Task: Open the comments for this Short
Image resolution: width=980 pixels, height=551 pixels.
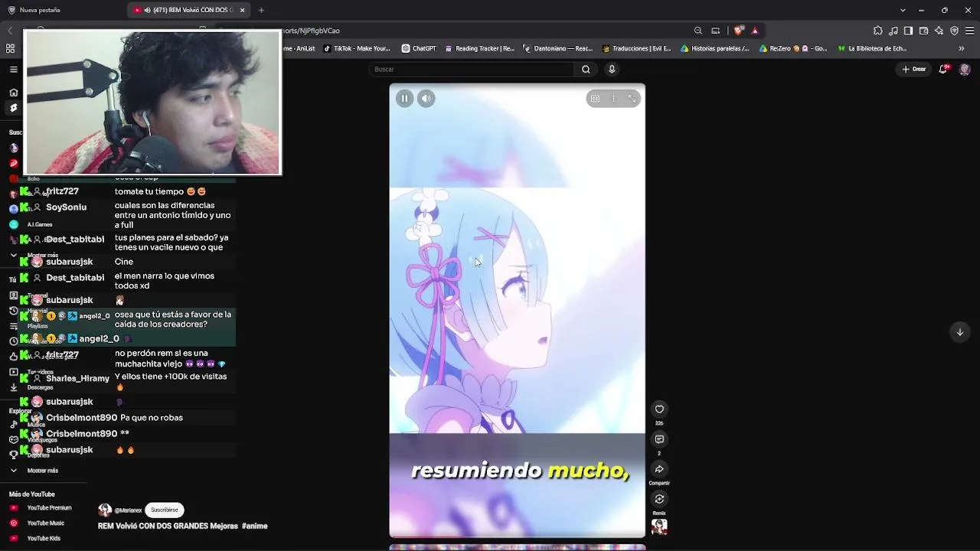Action: 659,439
